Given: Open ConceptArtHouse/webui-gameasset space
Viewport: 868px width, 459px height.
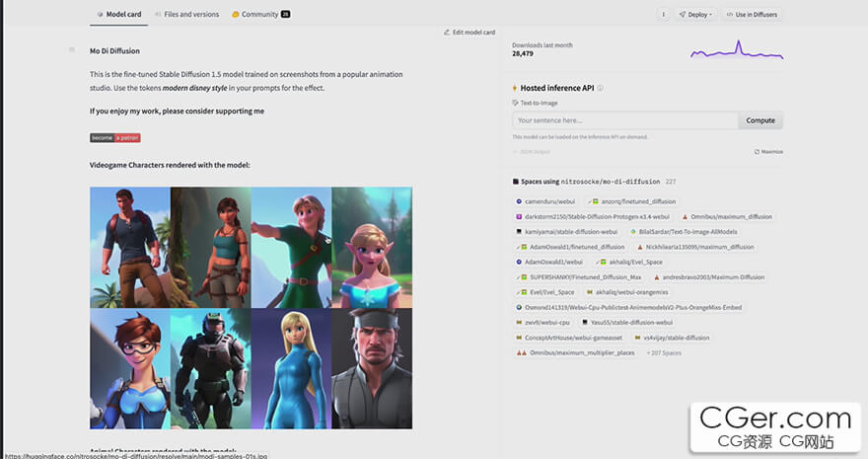Looking at the screenshot, I should [569, 338].
